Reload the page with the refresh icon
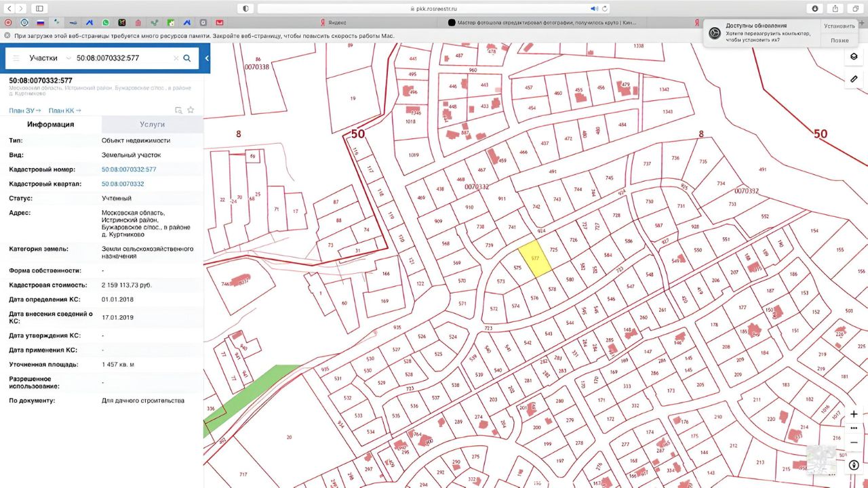The width and height of the screenshot is (868, 488). click(x=604, y=8)
